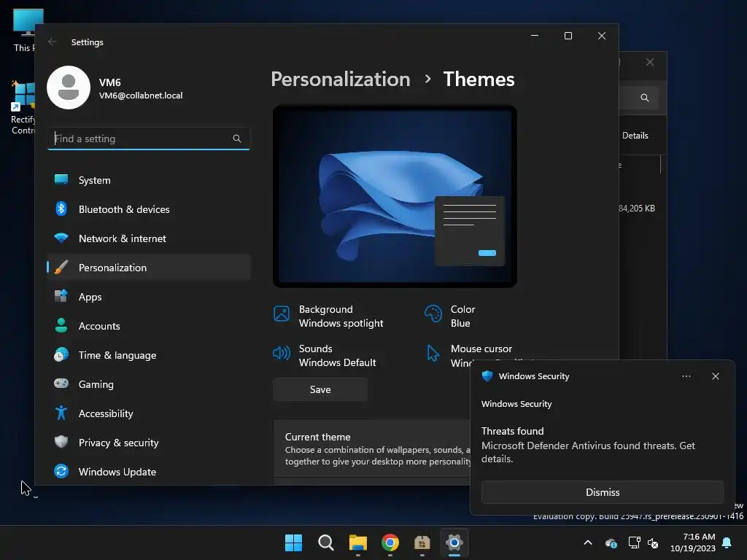This screenshot has width=747, height=560.
Task: Open Bluetooth & devices settings
Action: (149, 209)
